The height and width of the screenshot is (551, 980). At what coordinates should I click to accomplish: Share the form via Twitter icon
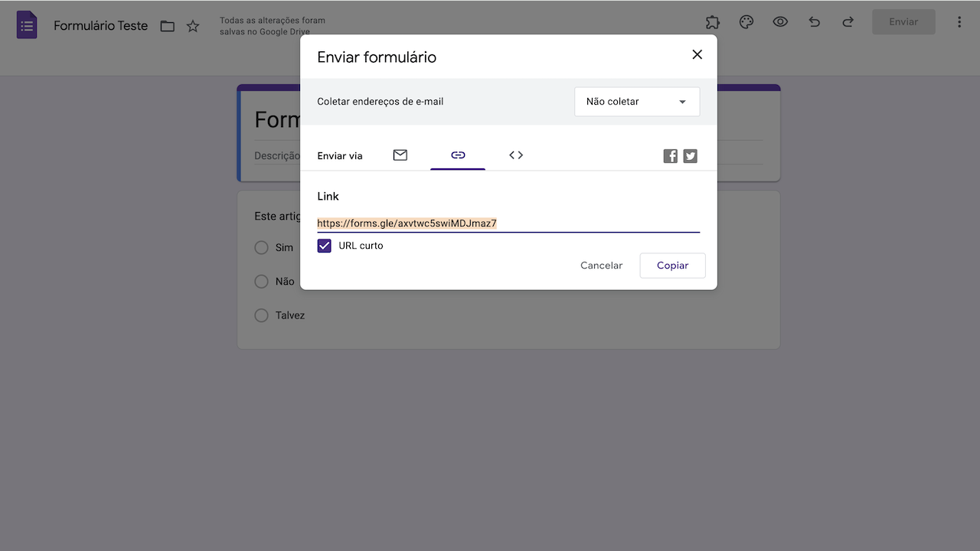click(x=691, y=156)
